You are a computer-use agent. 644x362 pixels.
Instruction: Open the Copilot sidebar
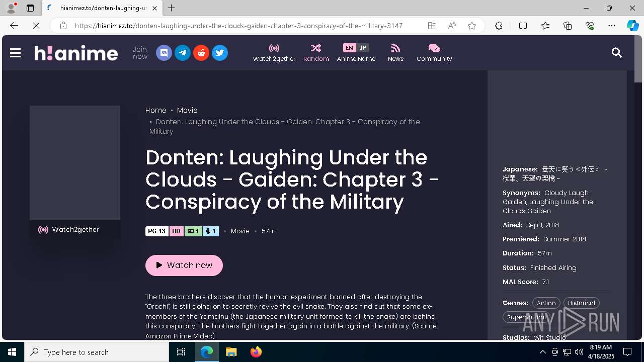(633, 26)
